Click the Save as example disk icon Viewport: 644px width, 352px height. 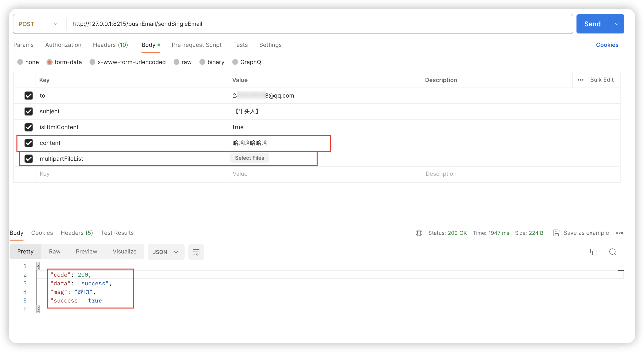coord(557,233)
